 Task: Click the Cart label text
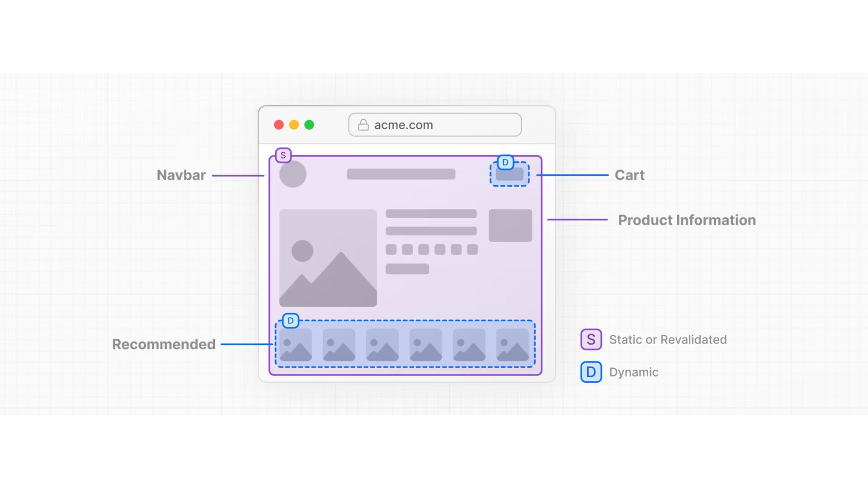coord(629,175)
